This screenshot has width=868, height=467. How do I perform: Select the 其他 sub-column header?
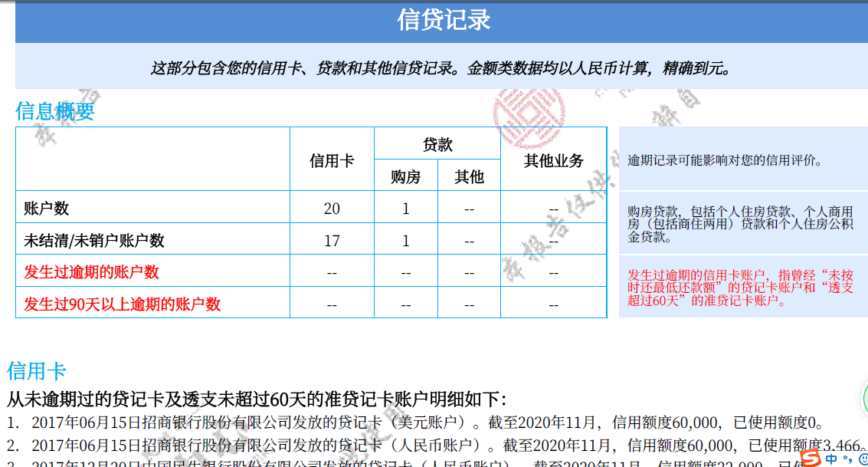tap(469, 175)
